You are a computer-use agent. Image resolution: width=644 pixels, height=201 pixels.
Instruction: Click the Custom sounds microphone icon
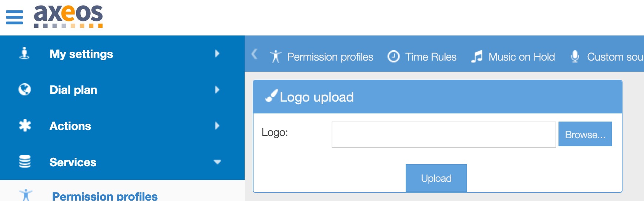tap(575, 57)
